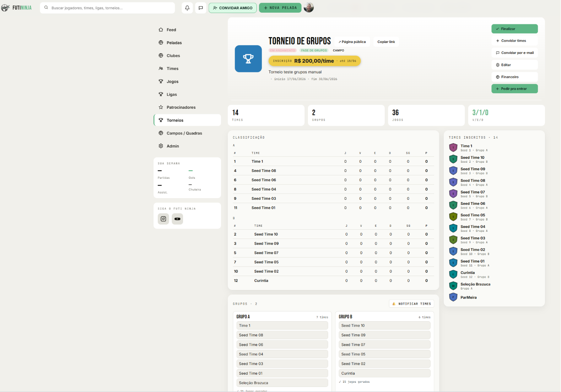The width and height of the screenshot is (561, 392).
Task: Click Finalizar tournament button
Action: (515, 29)
